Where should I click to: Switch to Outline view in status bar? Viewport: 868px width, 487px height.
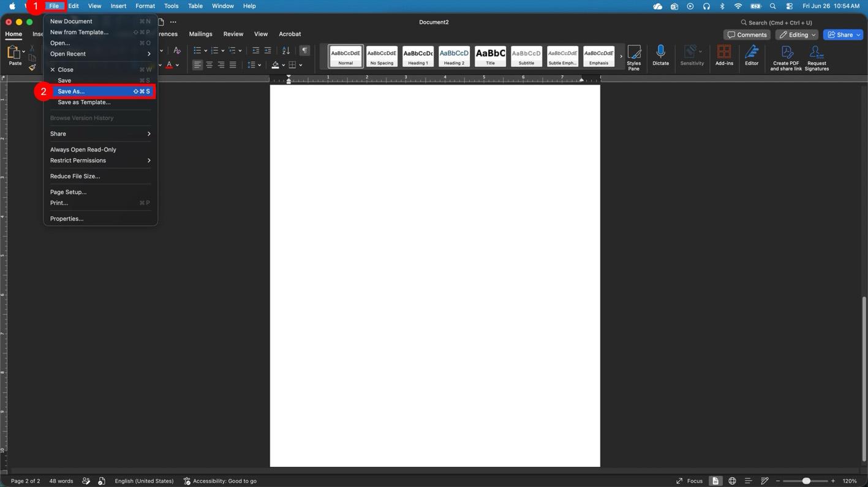point(748,481)
